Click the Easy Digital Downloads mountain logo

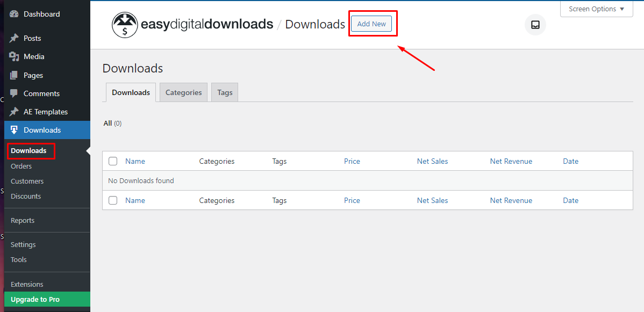[125, 24]
